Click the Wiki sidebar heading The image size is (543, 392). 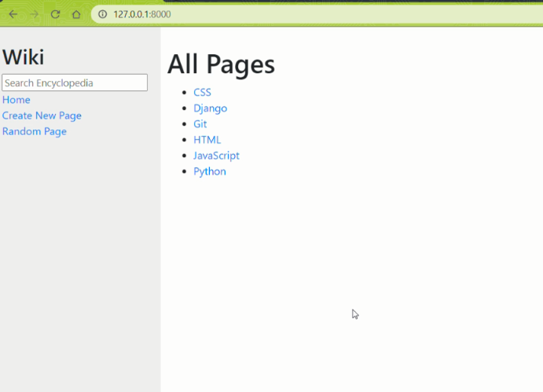[x=24, y=57]
